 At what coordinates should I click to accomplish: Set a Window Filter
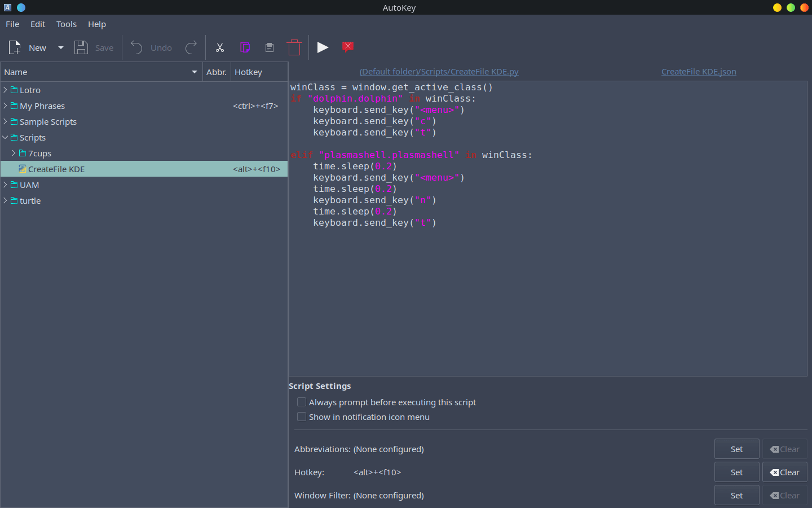coord(736,495)
